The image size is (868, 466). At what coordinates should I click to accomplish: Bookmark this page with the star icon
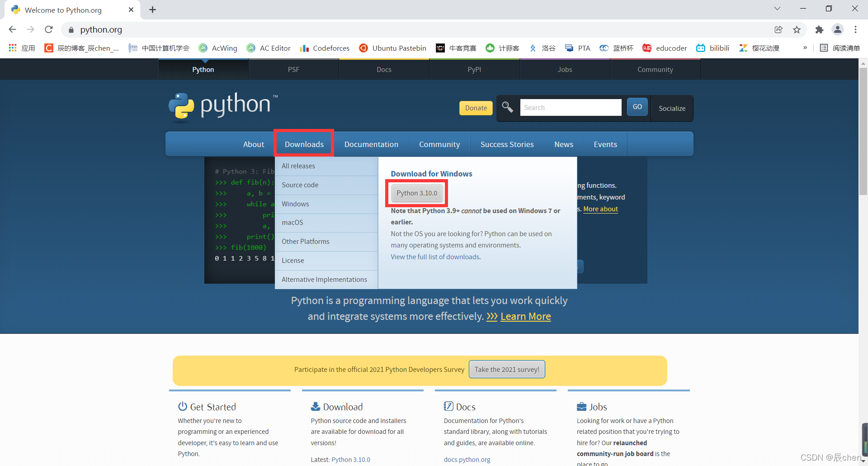(797, 29)
